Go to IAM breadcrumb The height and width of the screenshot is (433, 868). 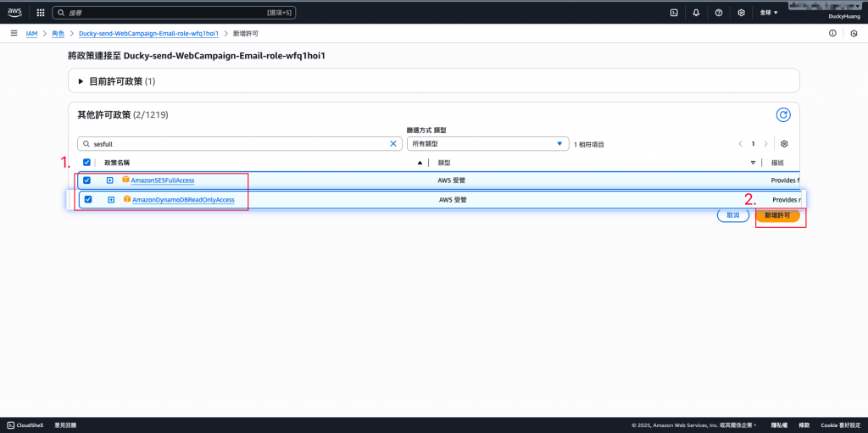pyautogui.click(x=31, y=33)
